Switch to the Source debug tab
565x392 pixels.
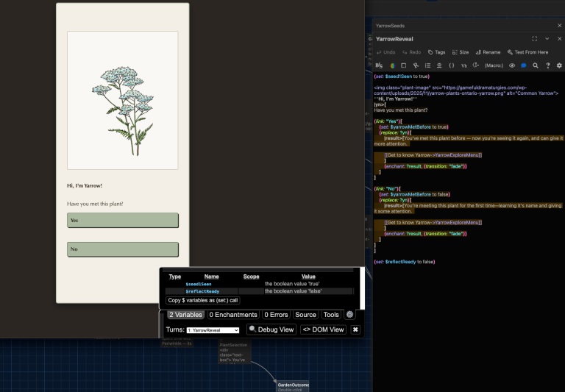[305, 315]
